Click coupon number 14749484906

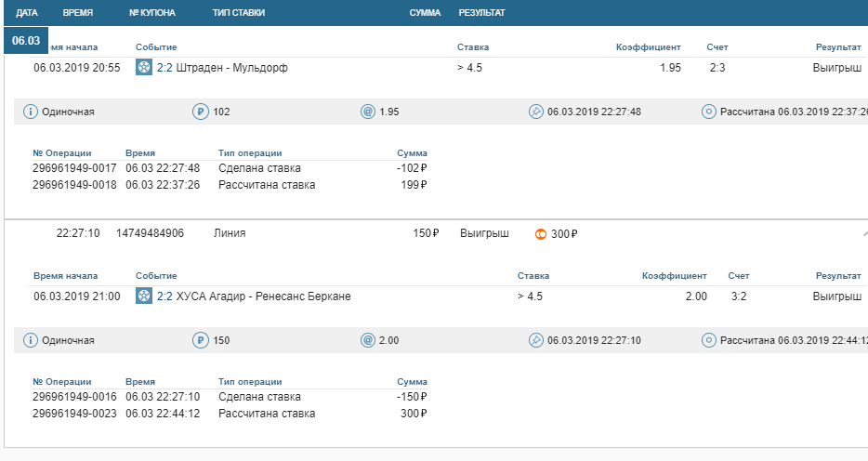tap(150, 234)
